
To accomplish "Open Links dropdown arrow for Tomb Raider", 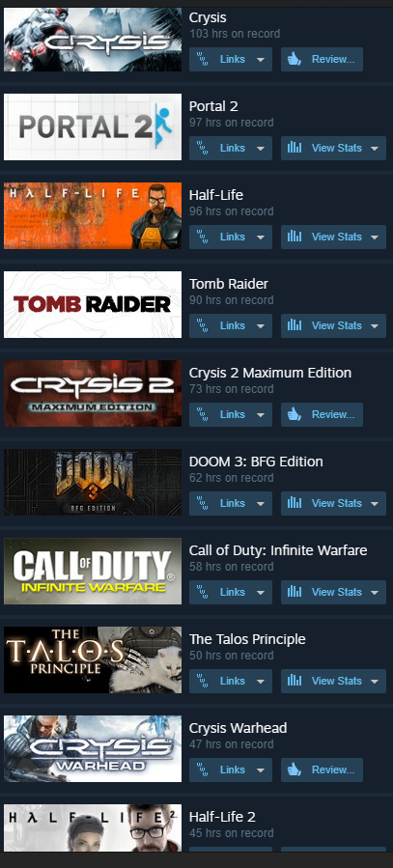I will [260, 326].
